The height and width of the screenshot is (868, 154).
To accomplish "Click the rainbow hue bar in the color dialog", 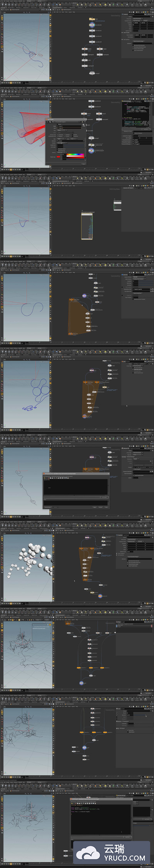I will click(75, 155).
